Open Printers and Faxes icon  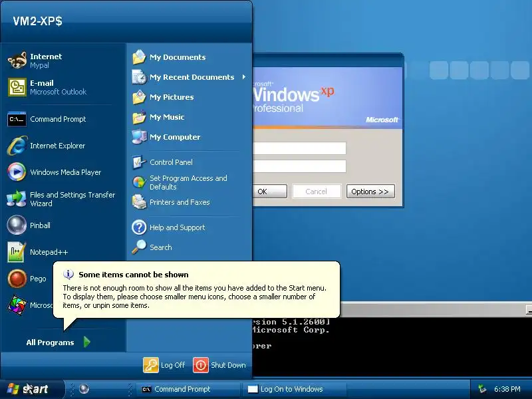click(x=139, y=202)
